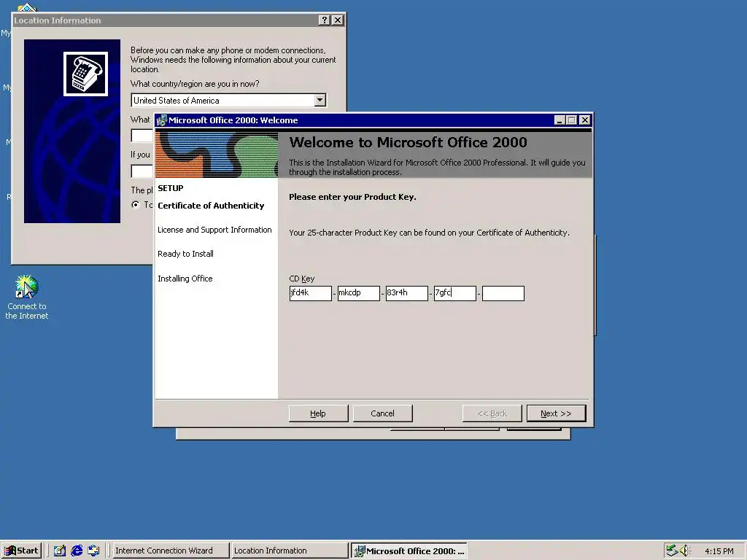
Task: Click Next to continue setup
Action: point(556,413)
